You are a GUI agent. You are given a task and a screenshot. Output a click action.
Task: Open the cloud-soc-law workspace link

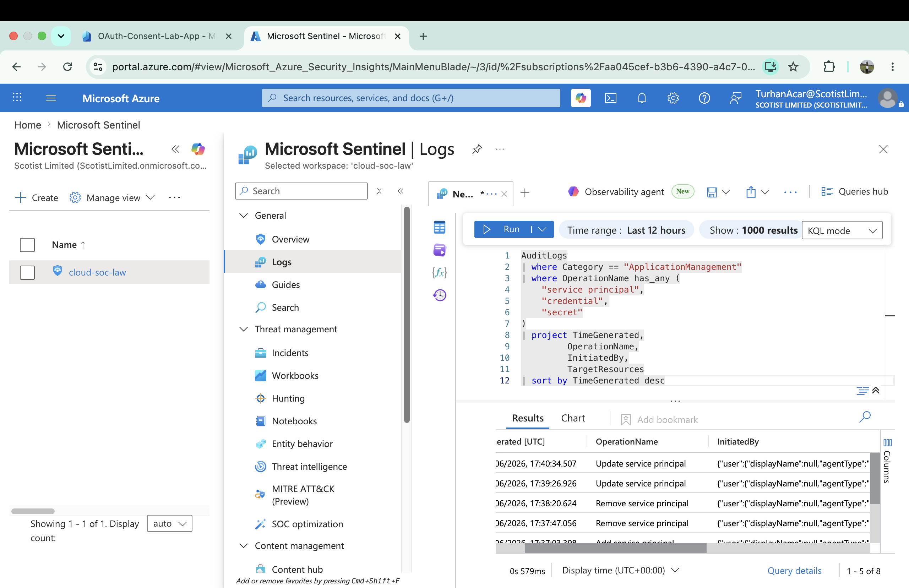(97, 272)
